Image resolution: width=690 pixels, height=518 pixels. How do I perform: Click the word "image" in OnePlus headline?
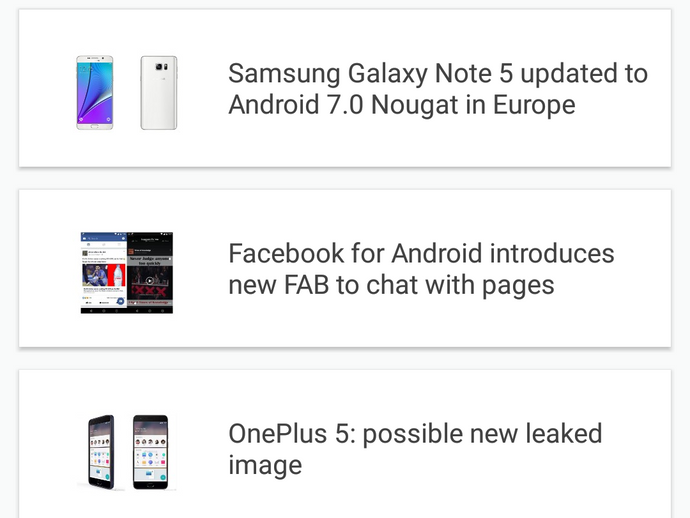[x=265, y=465]
